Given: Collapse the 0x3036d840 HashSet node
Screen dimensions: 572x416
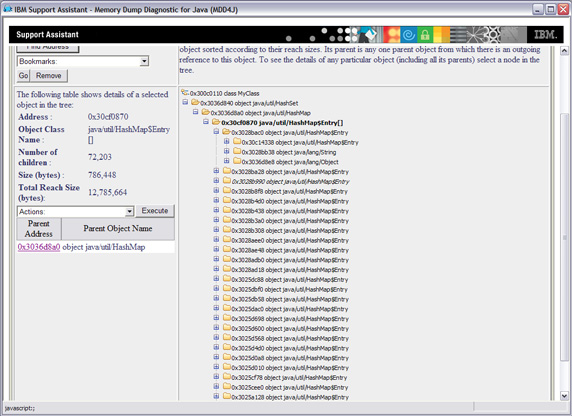Looking at the screenshot, I should coord(185,102).
